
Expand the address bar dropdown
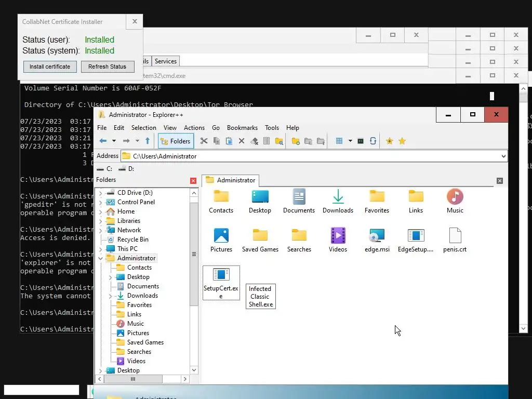coord(503,156)
